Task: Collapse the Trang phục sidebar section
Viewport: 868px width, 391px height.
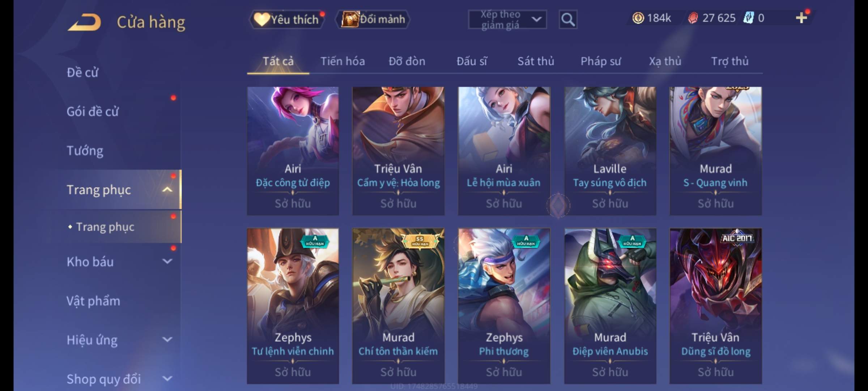Action: tap(167, 189)
